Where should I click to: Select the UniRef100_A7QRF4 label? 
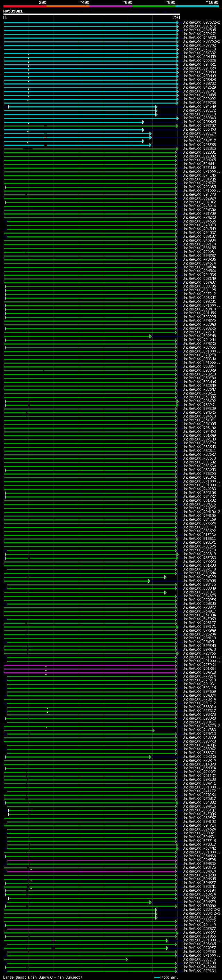pyautogui.click(x=199, y=699)
